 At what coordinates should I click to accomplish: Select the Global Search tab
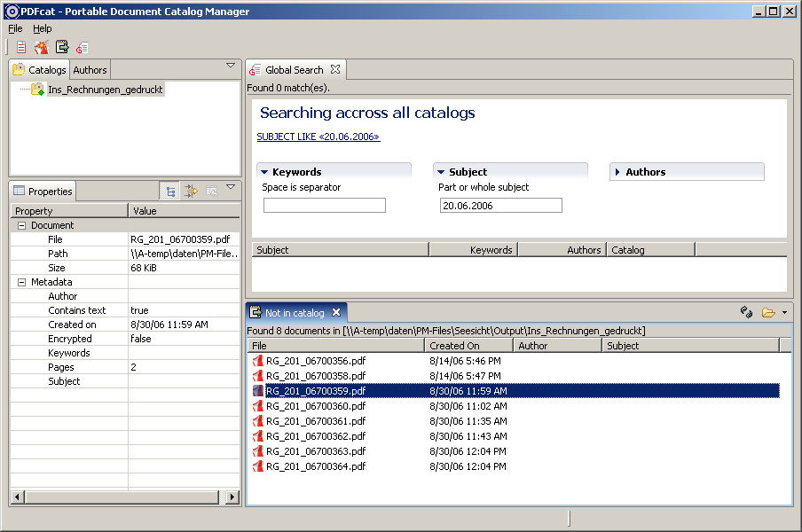point(295,69)
